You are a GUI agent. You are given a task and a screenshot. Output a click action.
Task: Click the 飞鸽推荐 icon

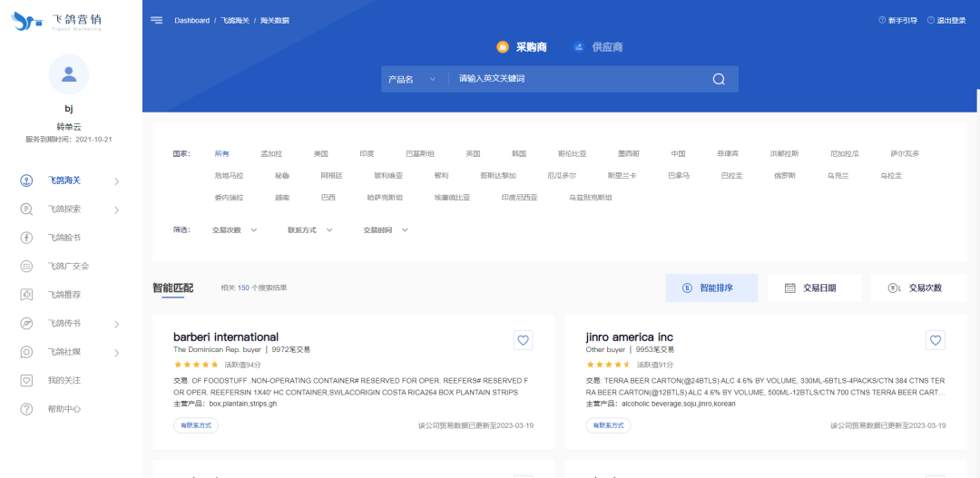click(26, 294)
